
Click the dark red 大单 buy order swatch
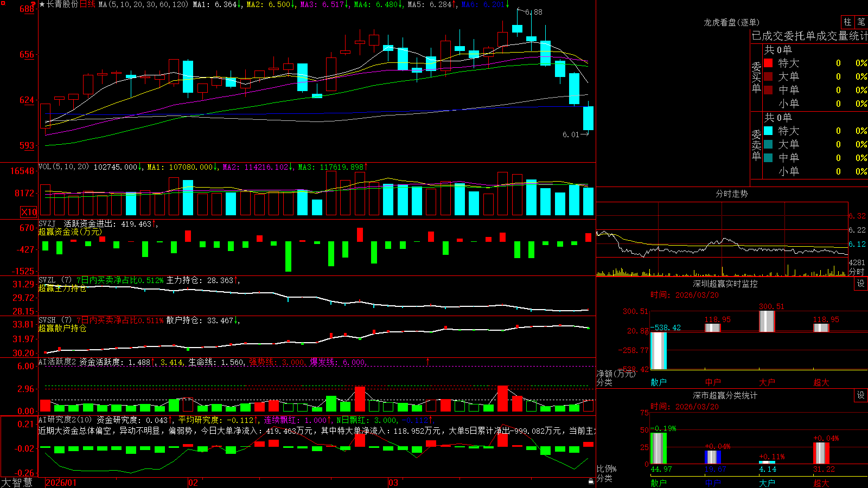point(768,76)
